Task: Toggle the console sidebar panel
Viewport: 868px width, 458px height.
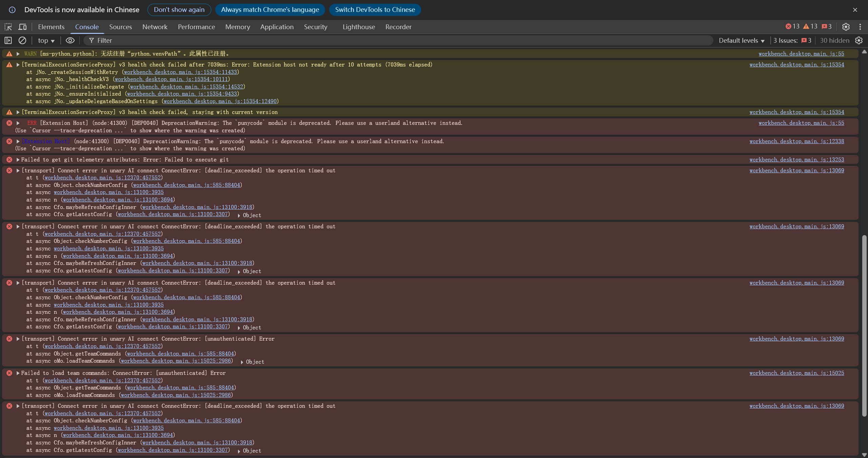Action: [x=8, y=40]
